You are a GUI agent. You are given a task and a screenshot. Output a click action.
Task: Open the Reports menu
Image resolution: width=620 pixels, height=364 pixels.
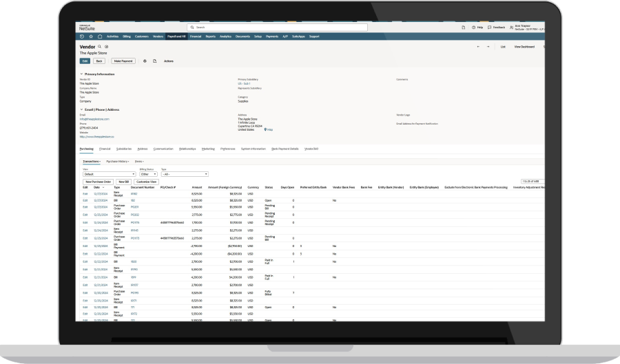point(210,36)
